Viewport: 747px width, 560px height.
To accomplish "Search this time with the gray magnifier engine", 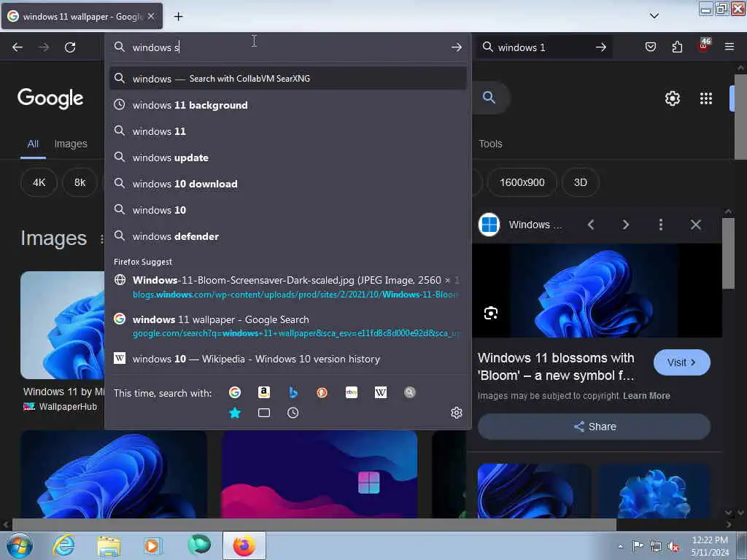I will [410, 392].
